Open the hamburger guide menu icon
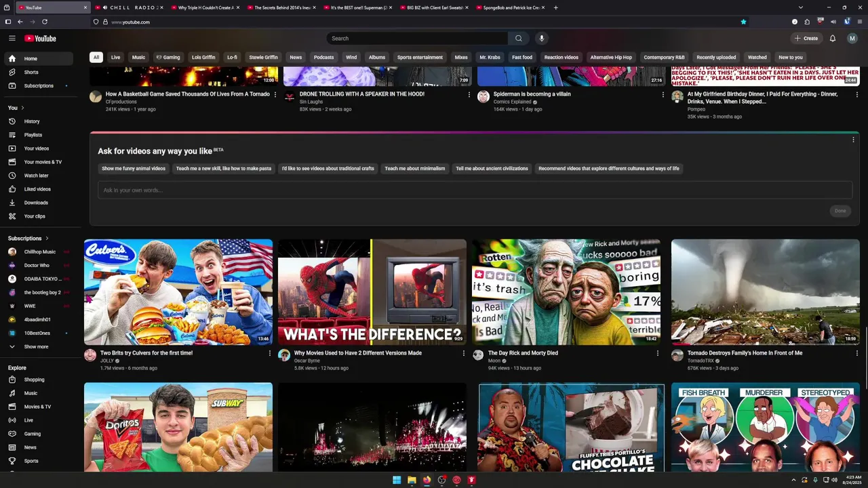The width and height of the screenshot is (868, 488). tap(12, 39)
